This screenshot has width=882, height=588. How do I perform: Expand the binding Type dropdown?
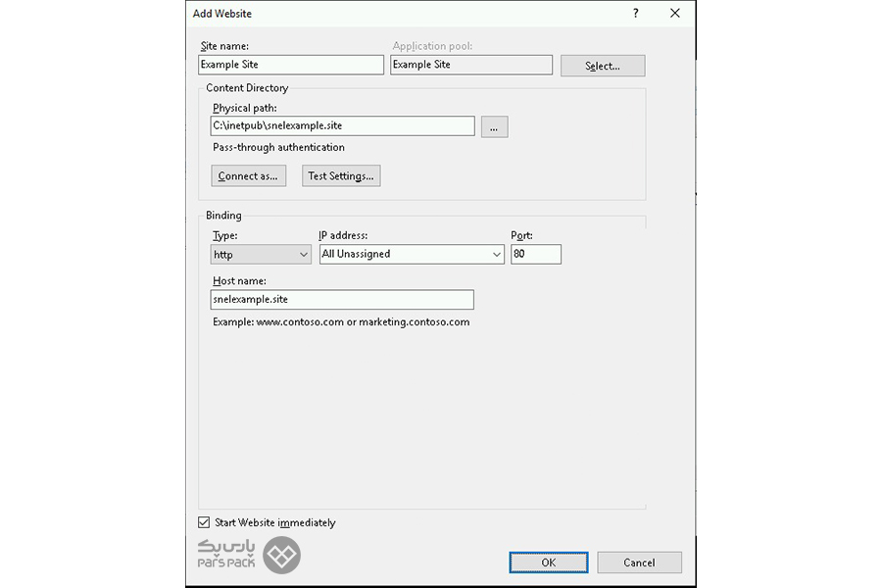tap(261, 255)
